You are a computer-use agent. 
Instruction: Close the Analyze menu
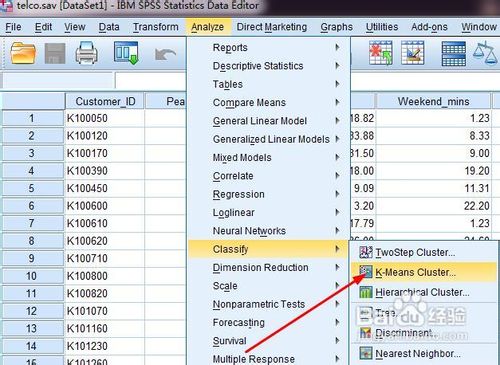tap(207, 27)
